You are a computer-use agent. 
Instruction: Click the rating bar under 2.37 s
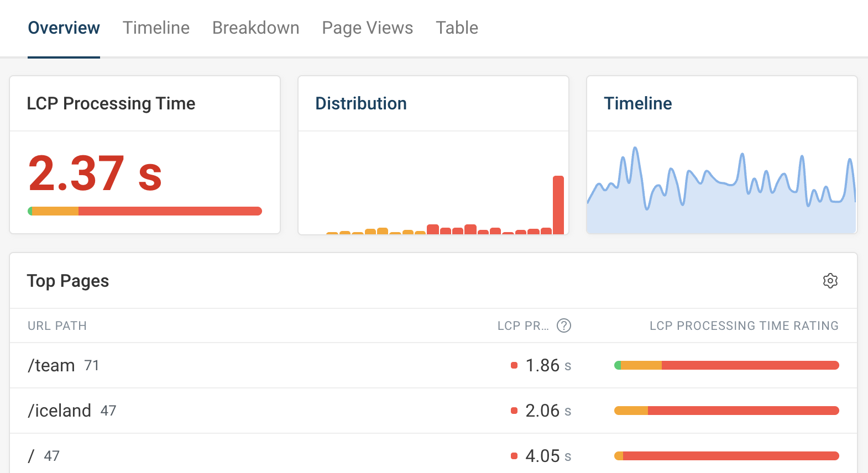pyautogui.click(x=145, y=211)
